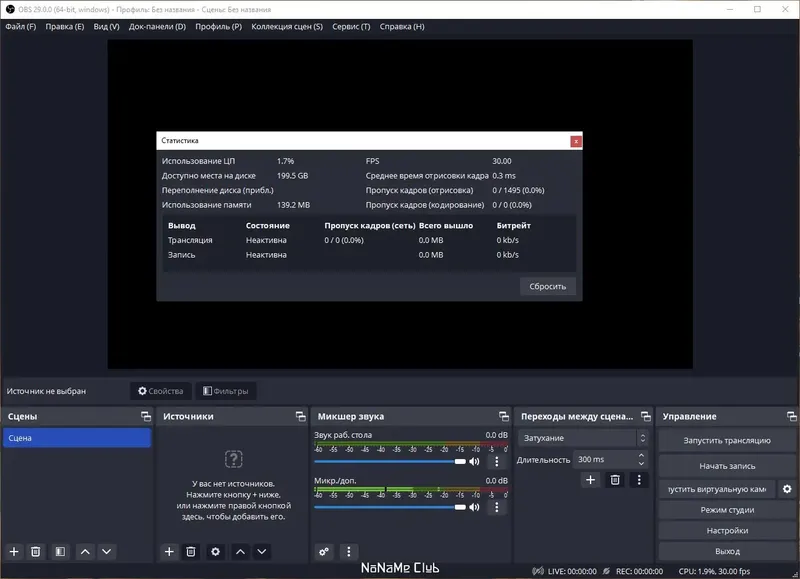The image size is (800, 579).
Task: Adjust Звук раб. стола volume slider
Action: coord(390,462)
